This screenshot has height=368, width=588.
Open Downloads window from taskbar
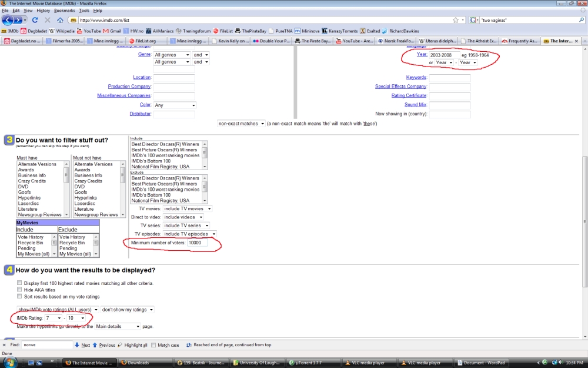coord(146,363)
